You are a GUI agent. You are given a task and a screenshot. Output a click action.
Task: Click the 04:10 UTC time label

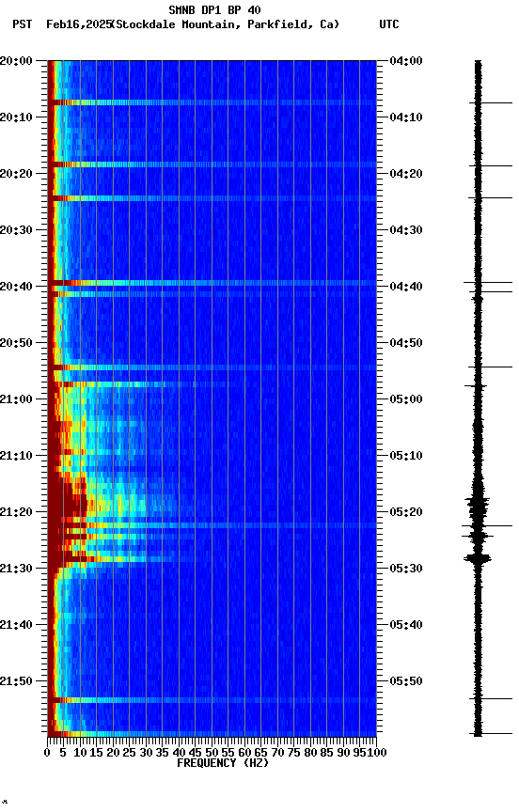tap(406, 117)
